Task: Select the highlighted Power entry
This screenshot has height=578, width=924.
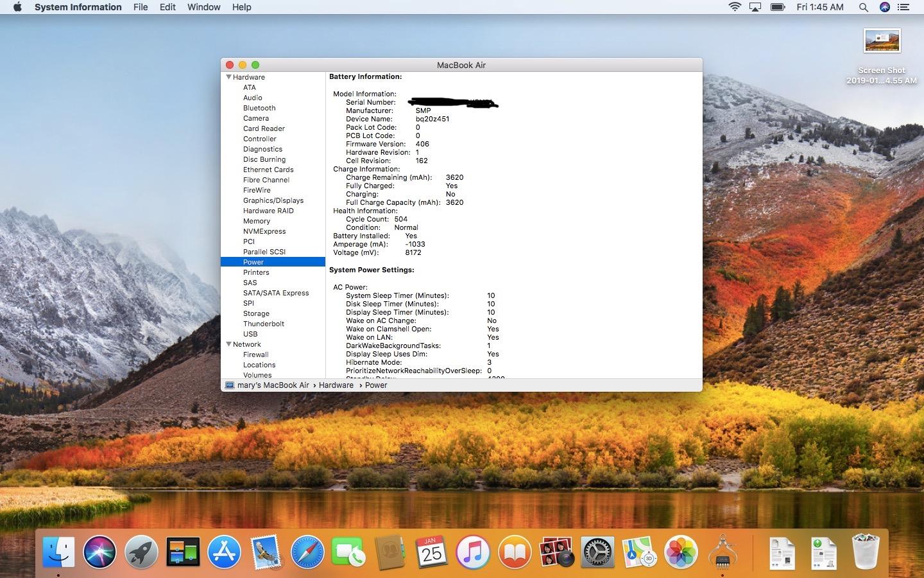Action: coord(273,262)
